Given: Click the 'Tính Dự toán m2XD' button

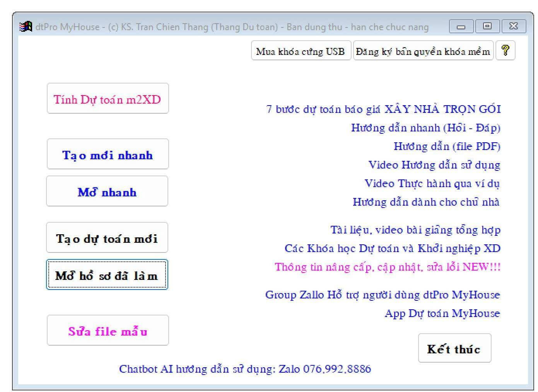Looking at the screenshot, I should 108,99.
